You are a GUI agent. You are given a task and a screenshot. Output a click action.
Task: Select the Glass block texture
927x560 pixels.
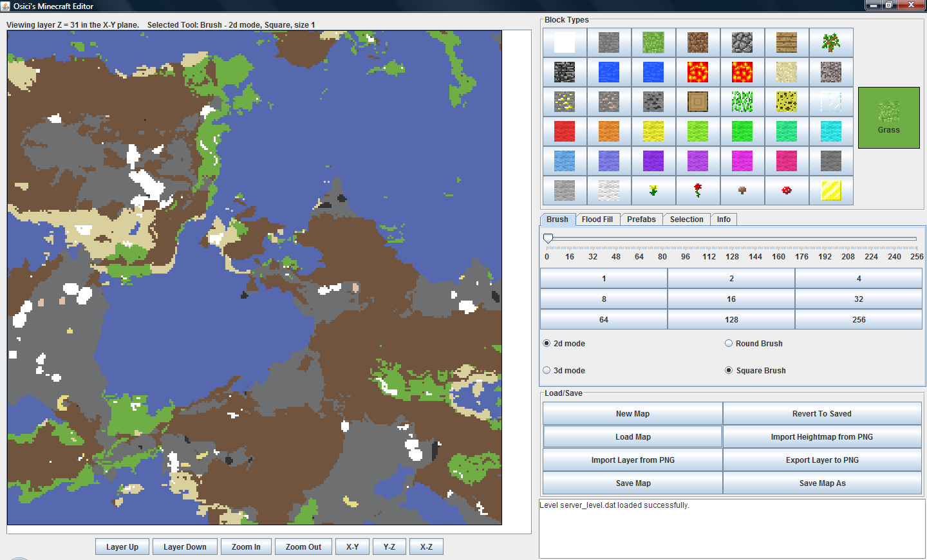831,101
